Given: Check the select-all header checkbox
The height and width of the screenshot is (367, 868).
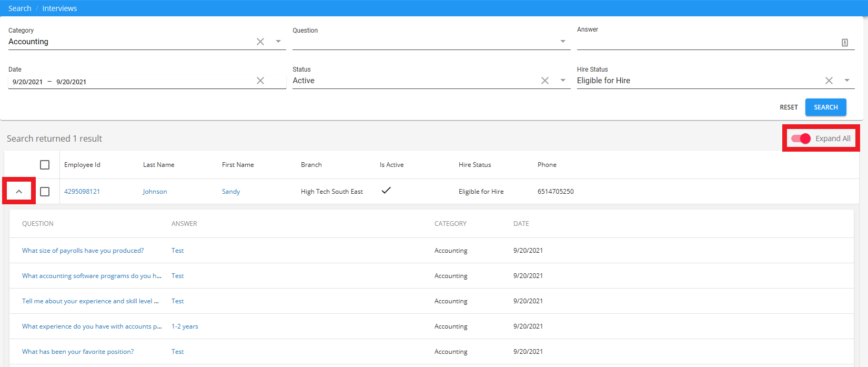Looking at the screenshot, I should coord(45,165).
